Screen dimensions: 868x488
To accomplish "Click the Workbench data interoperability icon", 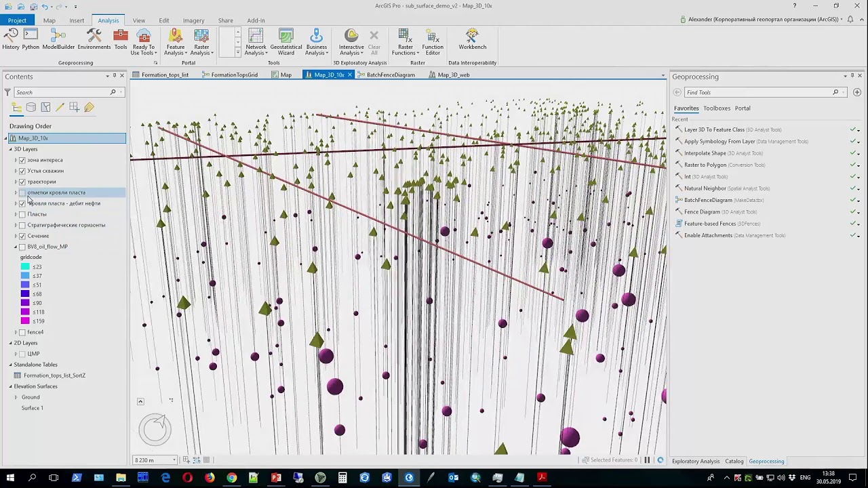I will tap(473, 39).
